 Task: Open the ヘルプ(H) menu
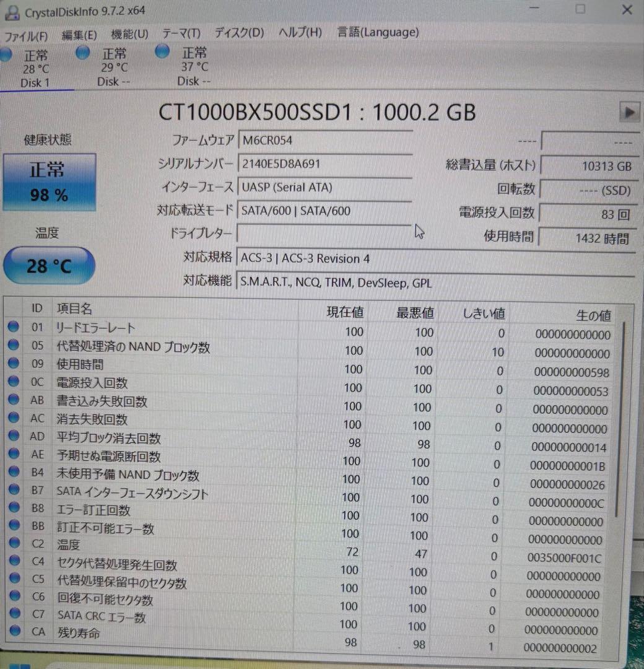(299, 32)
